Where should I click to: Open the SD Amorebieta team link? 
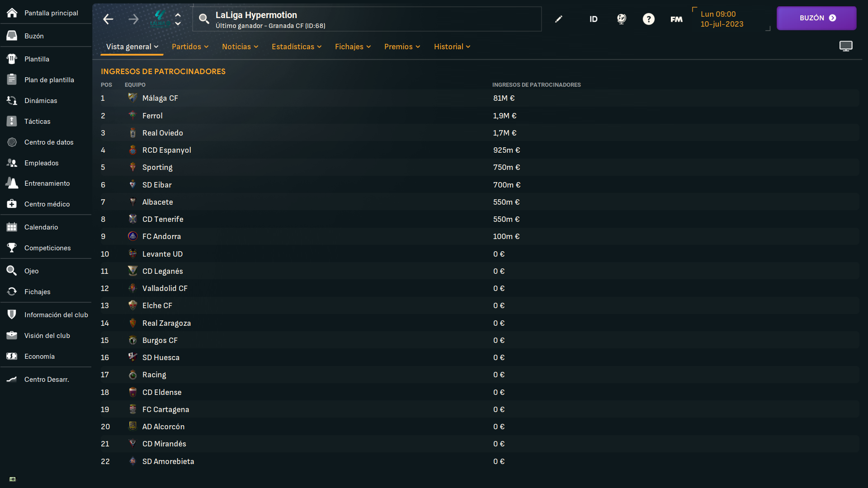tap(168, 461)
